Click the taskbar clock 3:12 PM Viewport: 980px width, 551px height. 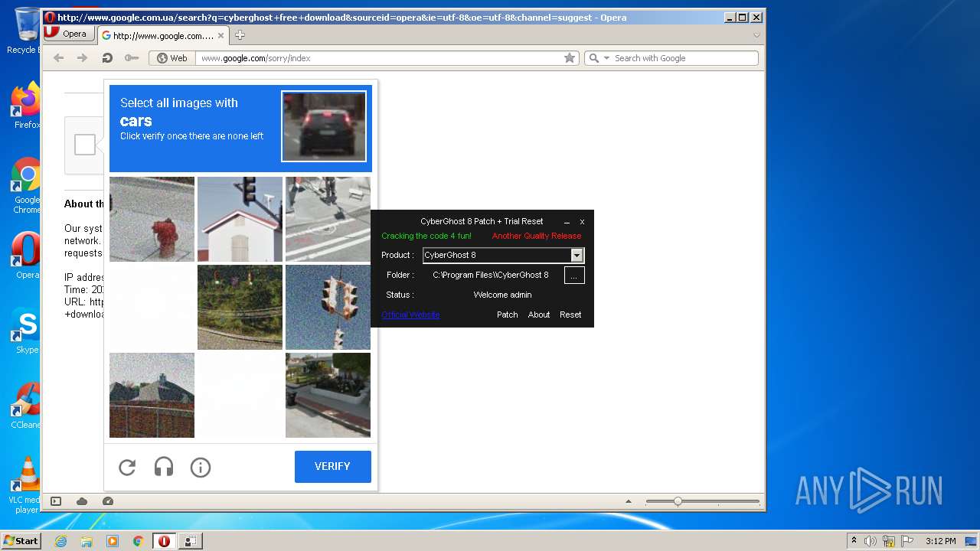[x=940, y=541]
